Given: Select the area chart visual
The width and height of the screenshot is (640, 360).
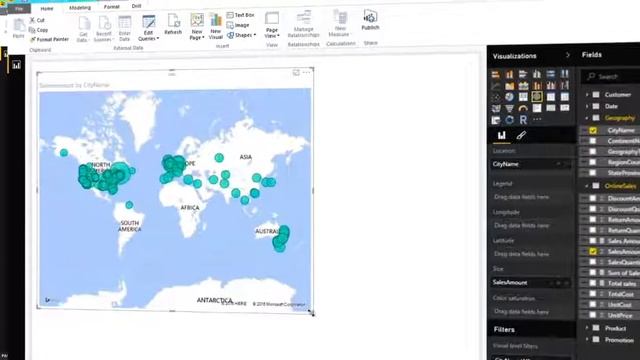Looking at the screenshot, I should pyautogui.click(x=510, y=86).
